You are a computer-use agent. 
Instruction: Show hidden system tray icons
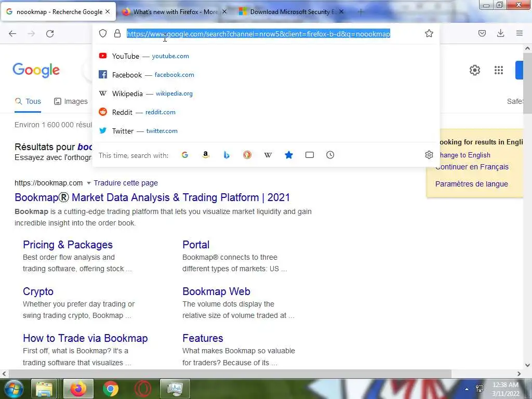point(467,389)
